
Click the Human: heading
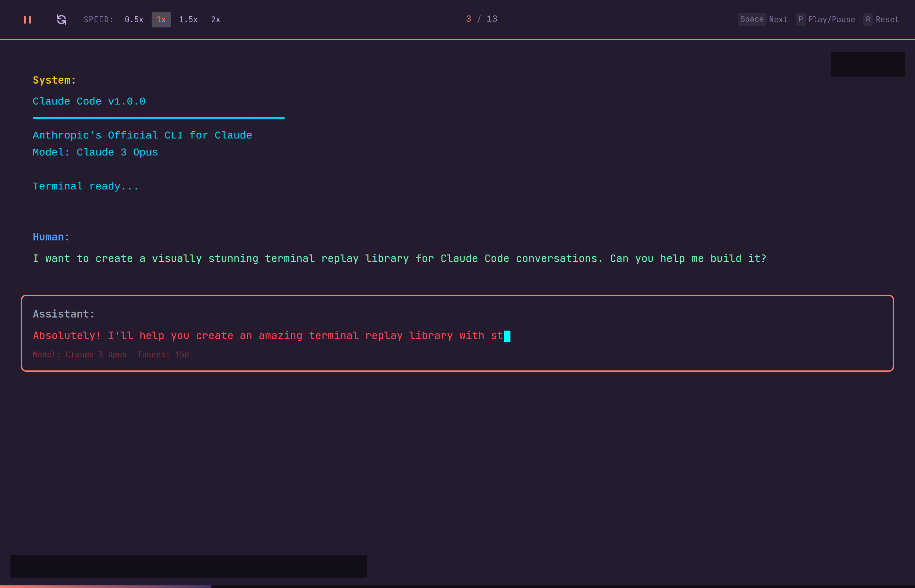[x=51, y=237]
